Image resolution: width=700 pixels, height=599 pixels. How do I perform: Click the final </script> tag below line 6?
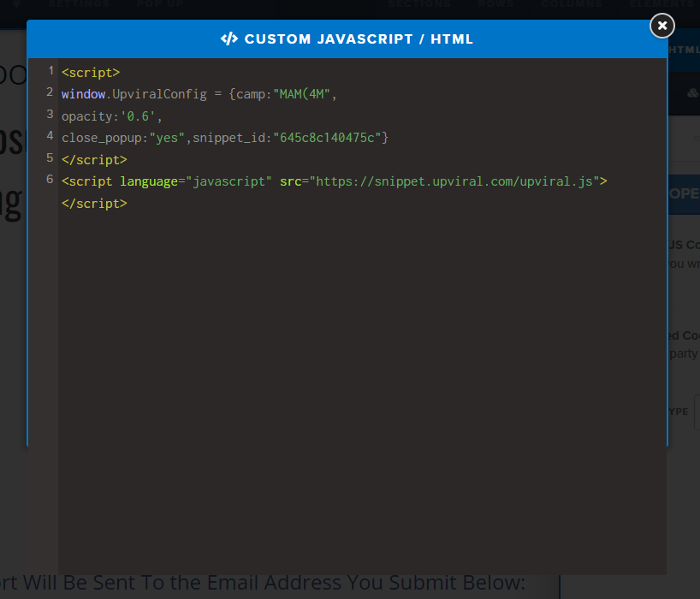tap(94, 204)
